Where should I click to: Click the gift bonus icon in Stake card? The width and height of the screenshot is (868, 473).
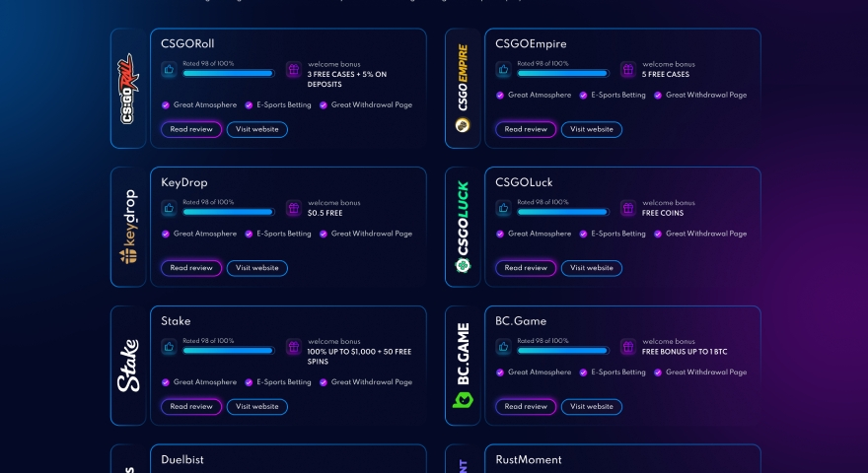click(293, 347)
